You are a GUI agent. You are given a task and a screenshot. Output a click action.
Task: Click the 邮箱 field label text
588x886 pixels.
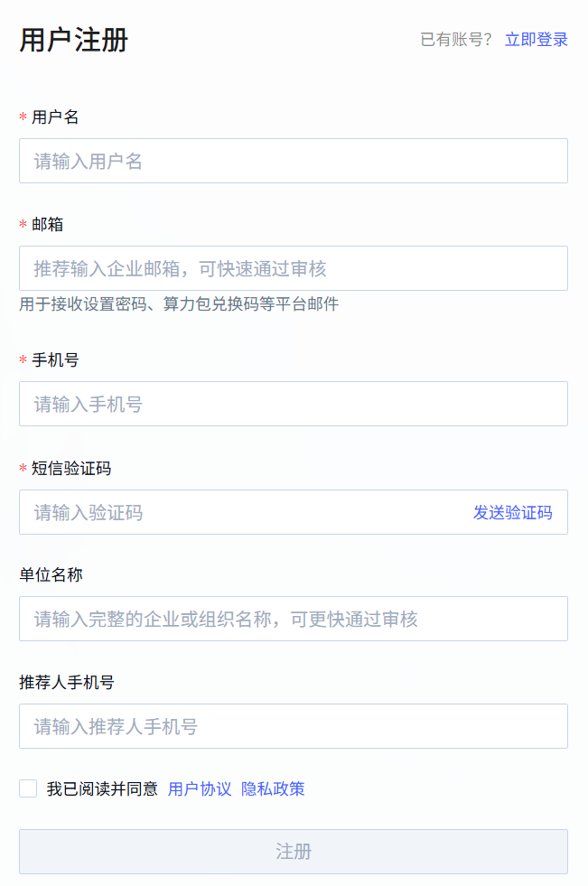pyautogui.click(x=47, y=225)
